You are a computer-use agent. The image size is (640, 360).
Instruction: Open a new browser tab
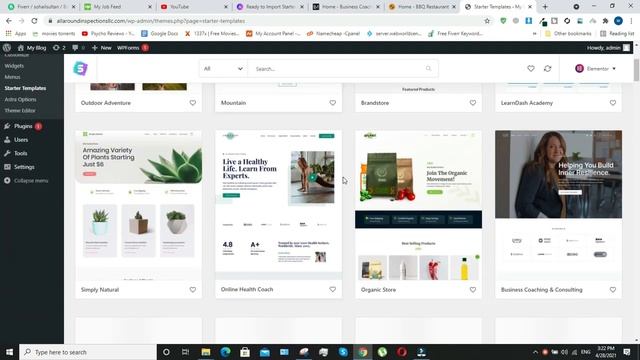[x=545, y=7]
